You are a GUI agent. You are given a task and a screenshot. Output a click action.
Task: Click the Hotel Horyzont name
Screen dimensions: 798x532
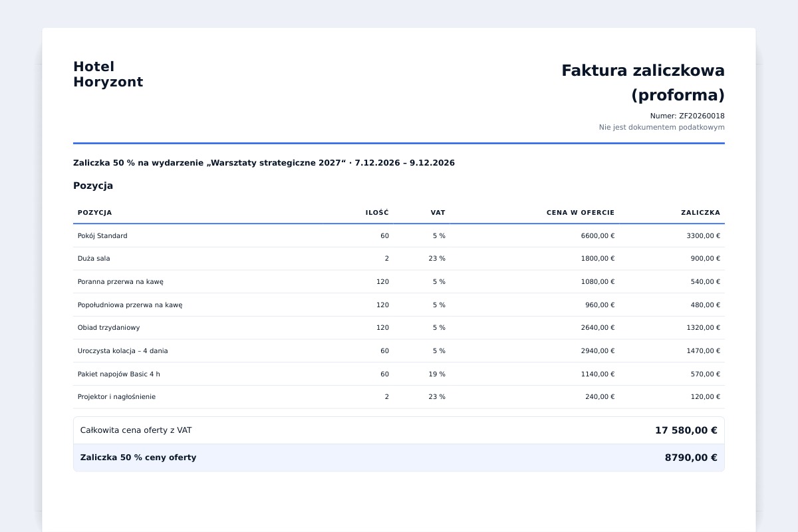pos(108,74)
